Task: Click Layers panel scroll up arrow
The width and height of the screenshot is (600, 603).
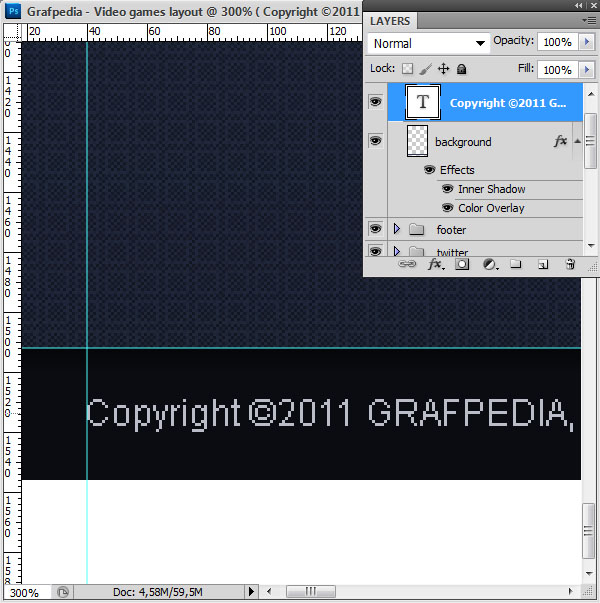Action: click(x=591, y=94)
